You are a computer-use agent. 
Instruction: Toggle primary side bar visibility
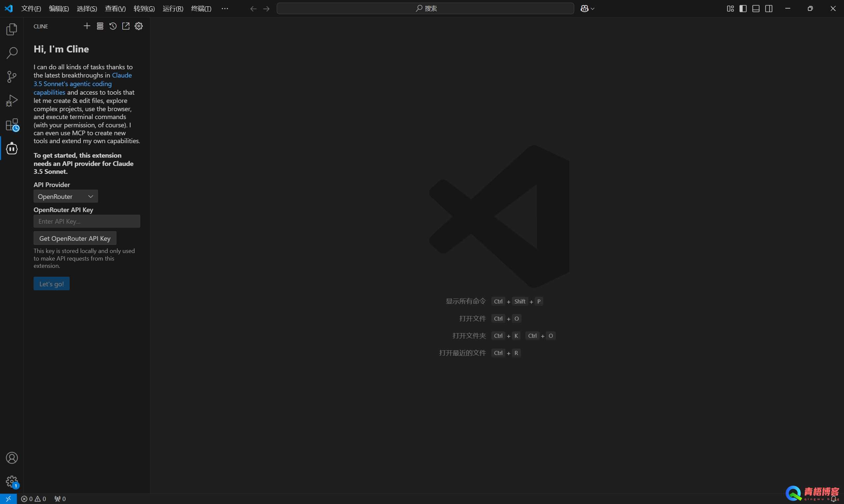pos(743,9)
